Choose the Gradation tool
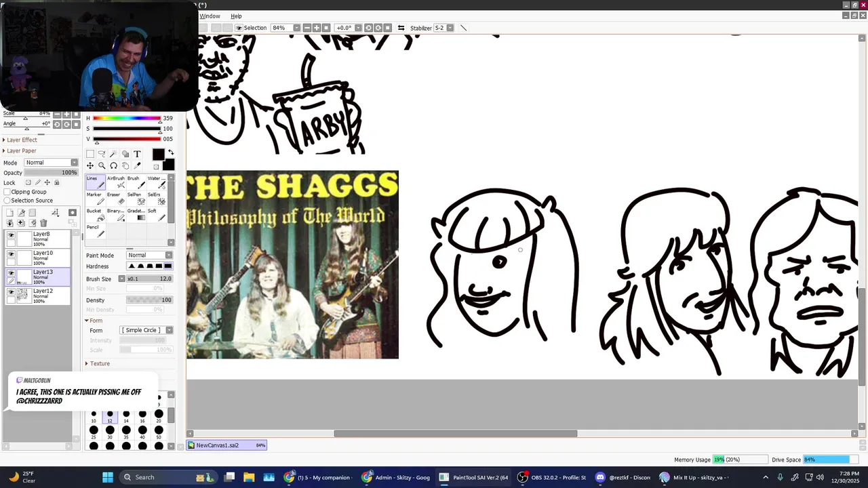 click(136, 215)
